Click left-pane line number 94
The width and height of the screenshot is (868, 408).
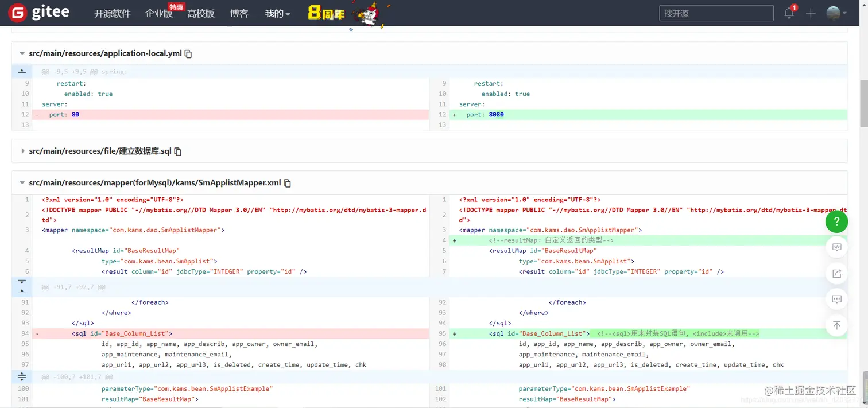click(x=25, y=333)
